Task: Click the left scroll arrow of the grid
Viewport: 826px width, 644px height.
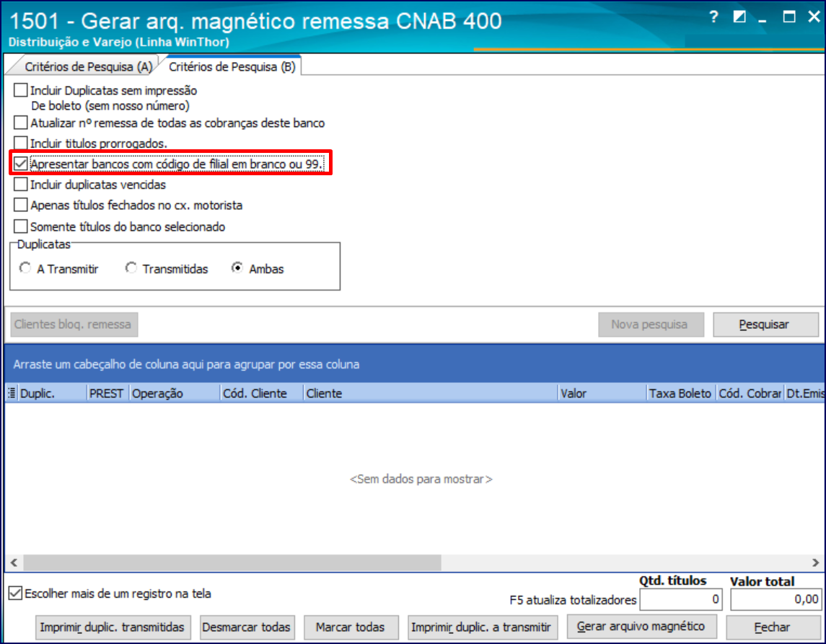Action: [14, 563]
